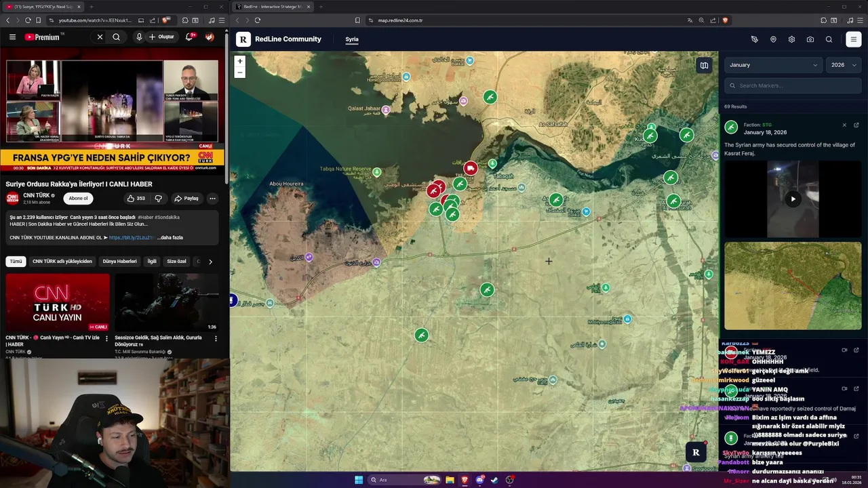
Task: Select the Tümü filter chip
Action: 16,261
